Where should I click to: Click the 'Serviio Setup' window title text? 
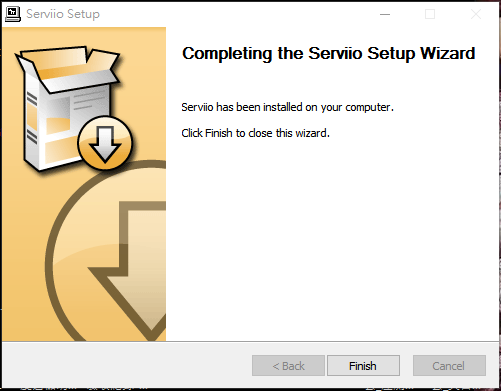[x=63, y=14]
